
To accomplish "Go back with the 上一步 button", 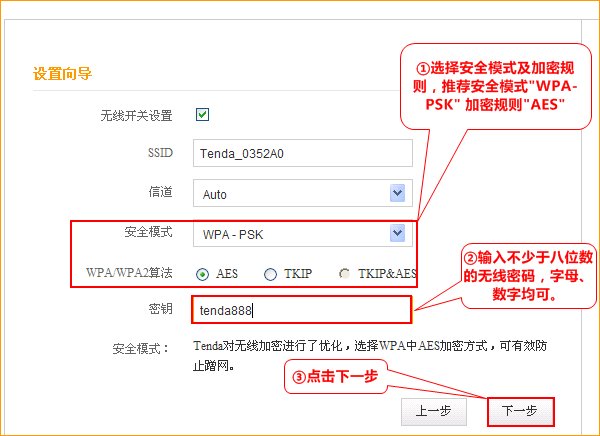I will [x=434, y=412].
